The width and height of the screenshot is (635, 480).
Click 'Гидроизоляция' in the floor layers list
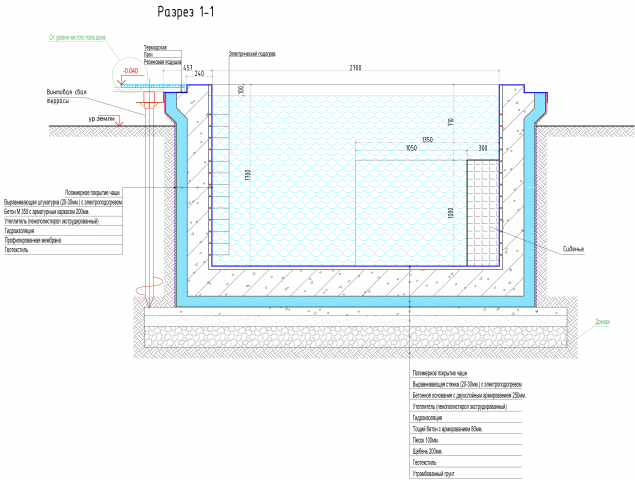[427, 418]
